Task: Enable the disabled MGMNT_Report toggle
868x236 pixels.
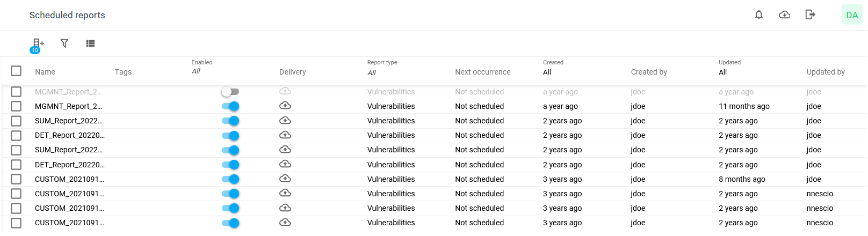Action: [x=230, y=92]
